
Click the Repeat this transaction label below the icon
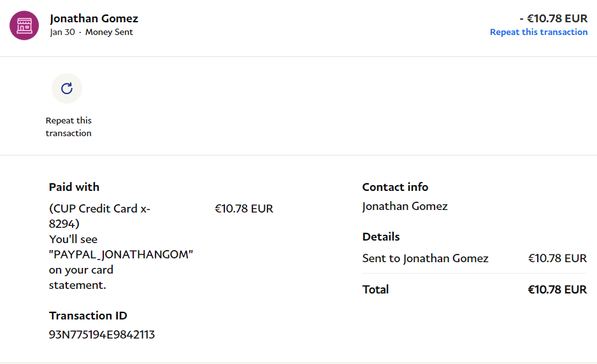[x=68, y=127]
